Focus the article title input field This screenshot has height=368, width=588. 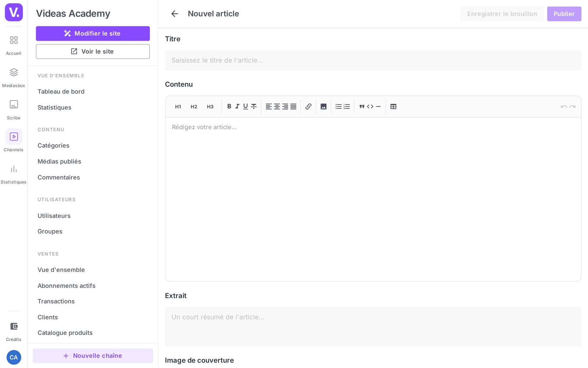(373, 60)
